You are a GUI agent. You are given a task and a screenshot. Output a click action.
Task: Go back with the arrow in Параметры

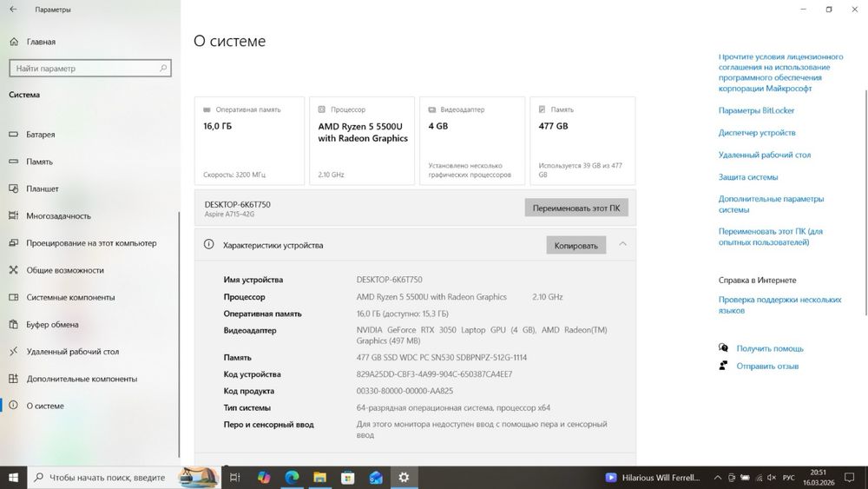(x=13, y=10)
